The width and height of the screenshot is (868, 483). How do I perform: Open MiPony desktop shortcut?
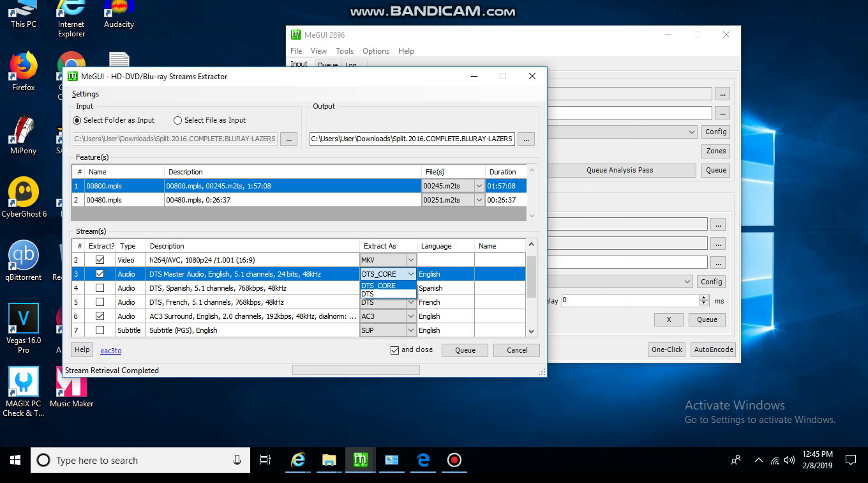point(24,135)
